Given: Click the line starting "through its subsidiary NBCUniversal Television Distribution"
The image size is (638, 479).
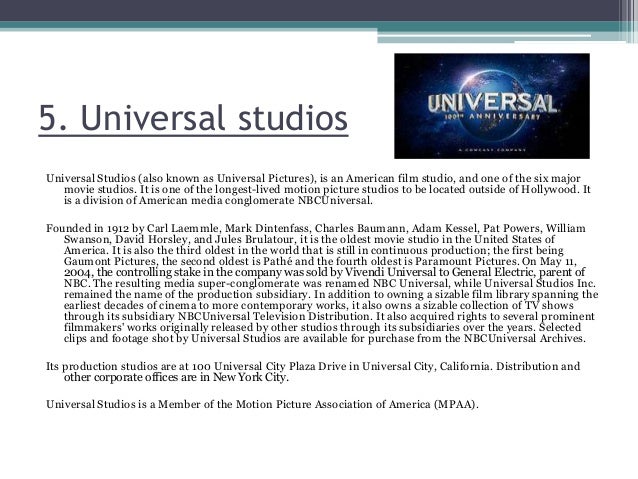Looking at the screenshot, I should pos(329,316).
